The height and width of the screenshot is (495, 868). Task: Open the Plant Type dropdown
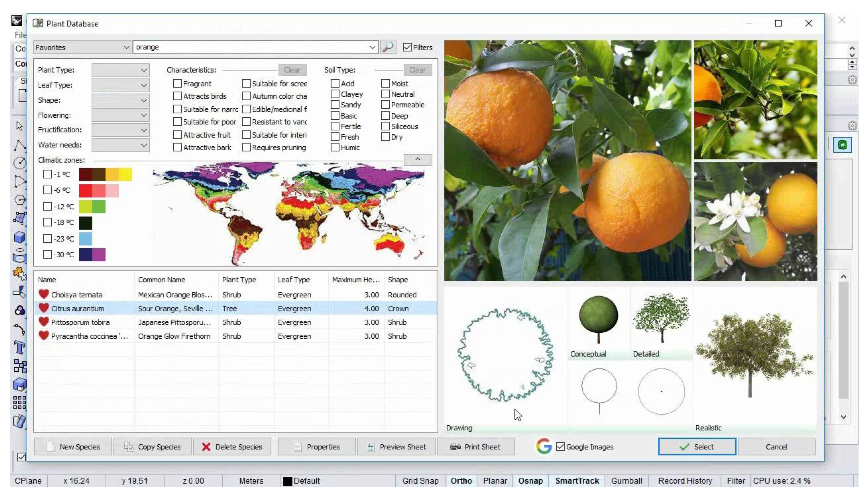click(120, 70)
